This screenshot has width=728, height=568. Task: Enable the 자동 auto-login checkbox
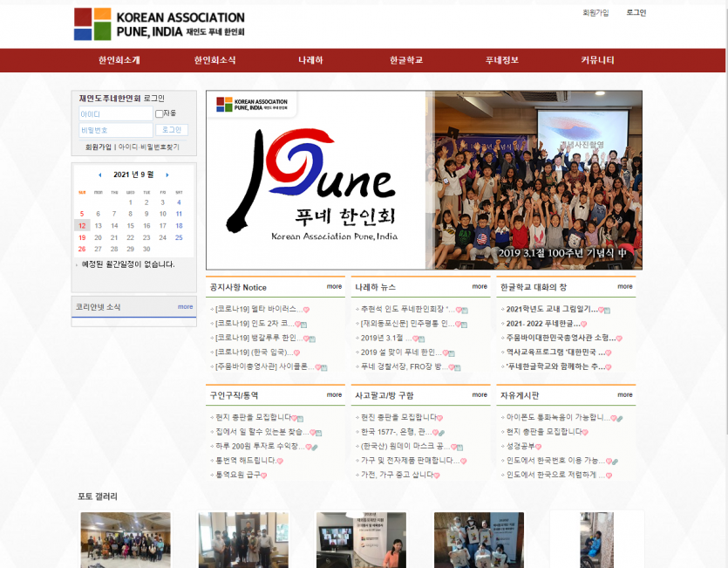(x=159, y=113)
